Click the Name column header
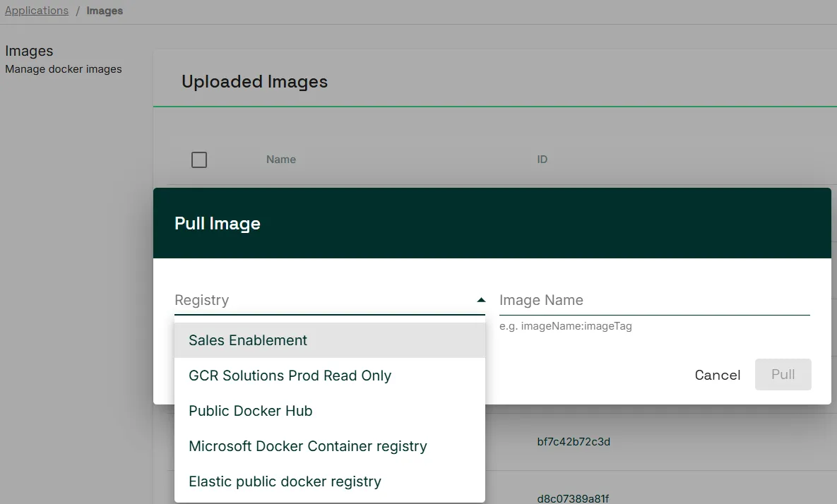Image resolution: width=837 pixels, height=504 pixels. pos(281,160)
